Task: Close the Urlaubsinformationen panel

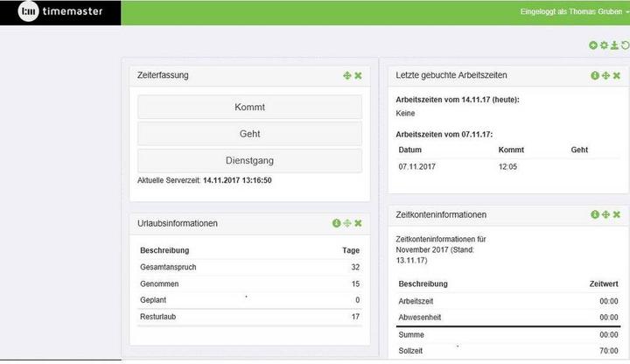Action: pos(358,223)
